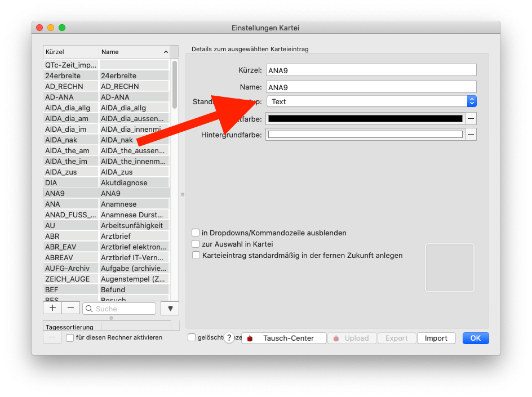Select the AIDA_nak row
This screenshot has width=532, height=397.
[106, 140]
